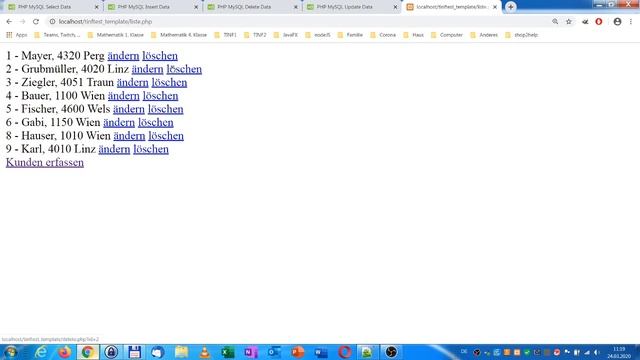Screen dimensions: 640x360
Task: Click the speaker volume icon in the system tray
Action: click(597, 352)
